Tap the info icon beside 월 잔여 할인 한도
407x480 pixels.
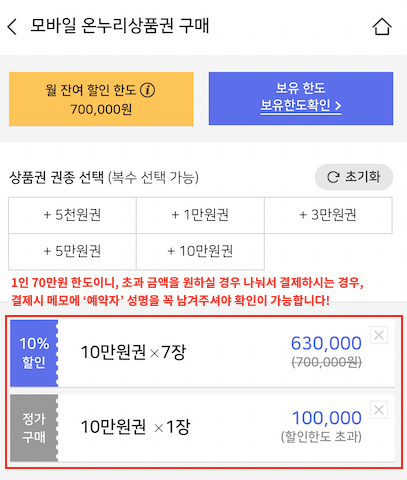click(147, 90)
